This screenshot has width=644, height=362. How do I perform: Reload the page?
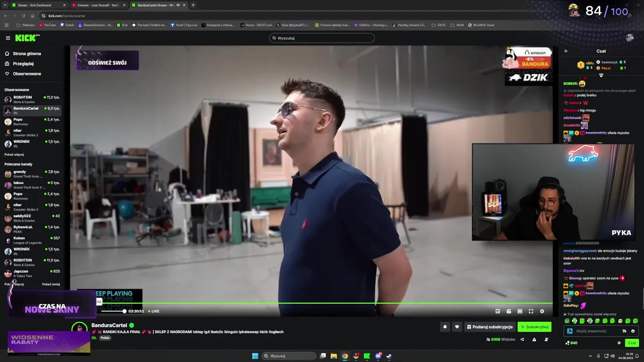click(23, 16)
